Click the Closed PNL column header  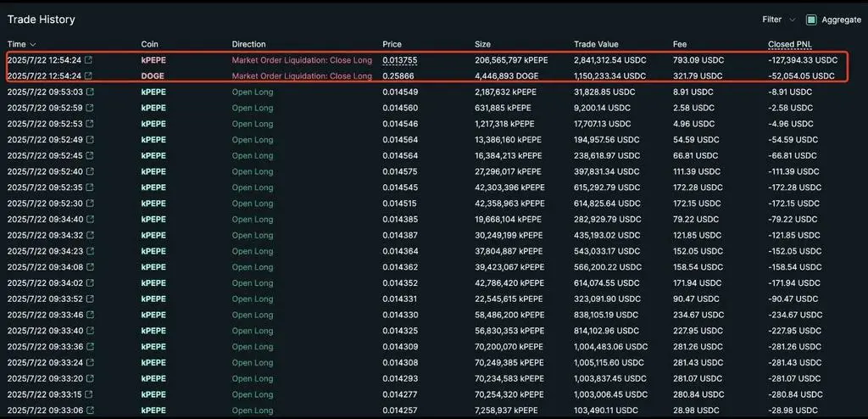coord(790,44)
